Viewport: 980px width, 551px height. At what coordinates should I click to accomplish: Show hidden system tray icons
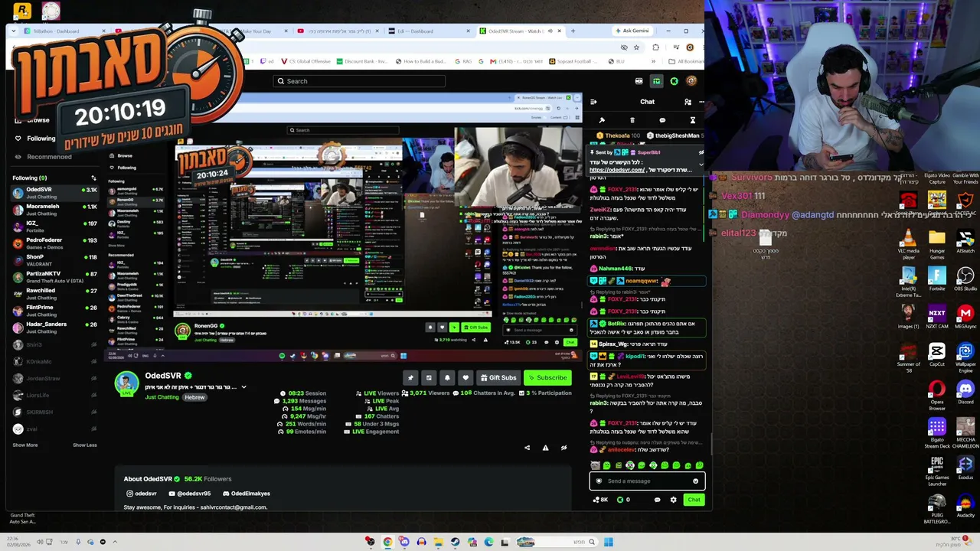[x=115, y=542]
